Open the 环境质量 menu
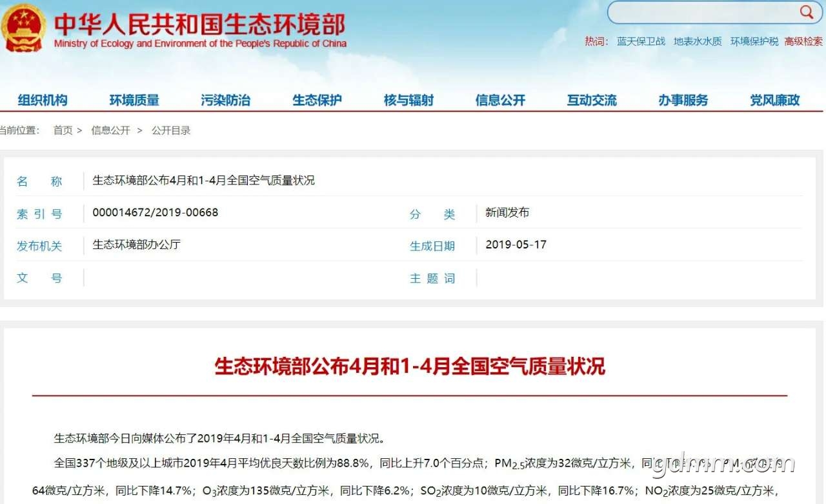 134,100
